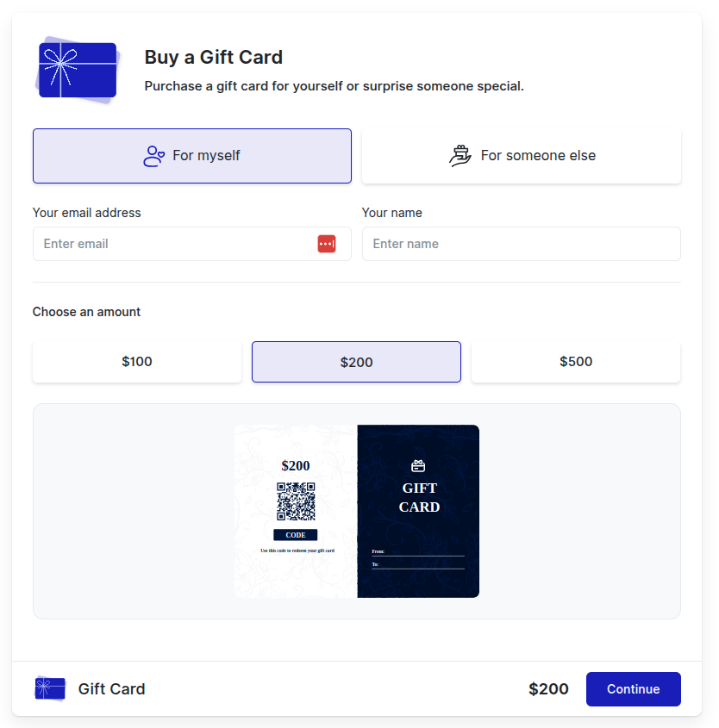Choose the $200 amount
This screenshot has height=728, width=719.
click(356, 362)
